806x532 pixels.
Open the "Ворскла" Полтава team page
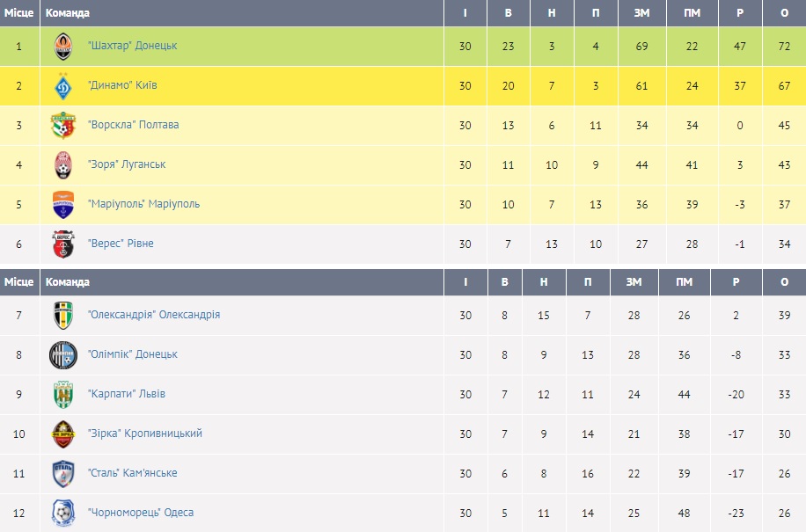point(133,125)
